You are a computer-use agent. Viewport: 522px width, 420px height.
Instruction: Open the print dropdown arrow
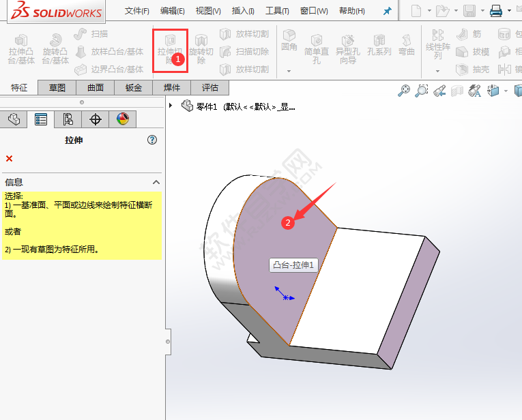click(x=509, y=11)
